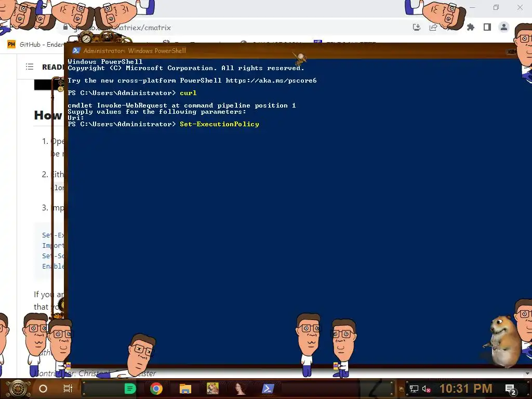This screenshot has height=399, width=532.
Task: Select GitHub bookmark with PH favicon
Action: click(x=36, y=45)
